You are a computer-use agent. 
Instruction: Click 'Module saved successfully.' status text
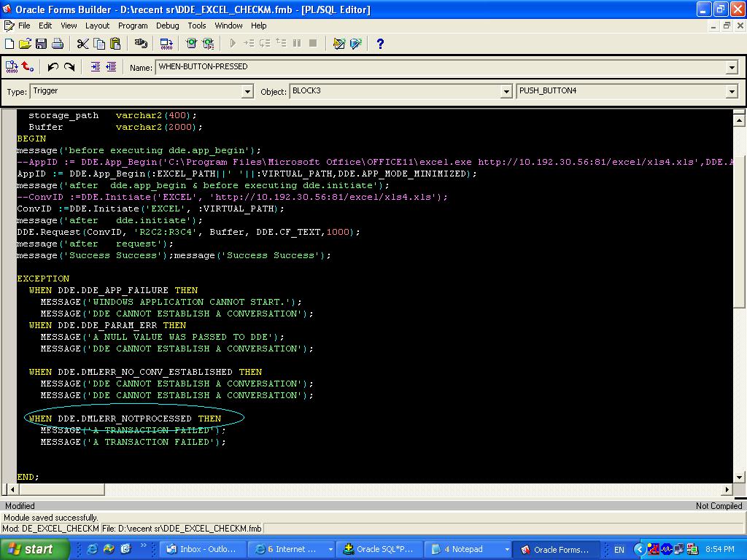point(51,518)
